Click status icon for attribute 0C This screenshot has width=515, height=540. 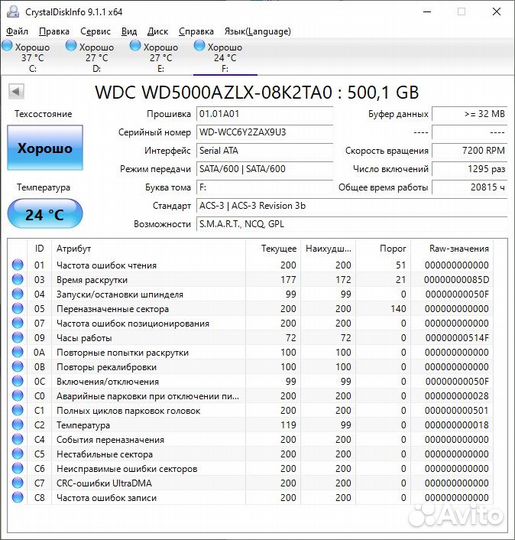click(x=18, y=381)
